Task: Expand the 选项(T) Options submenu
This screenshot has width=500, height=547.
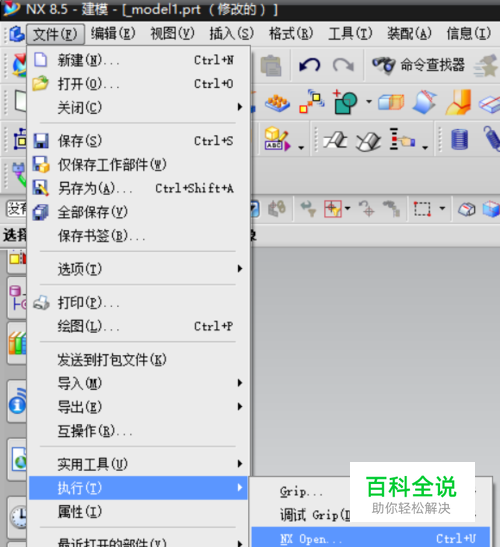Action: pos(138,269)
